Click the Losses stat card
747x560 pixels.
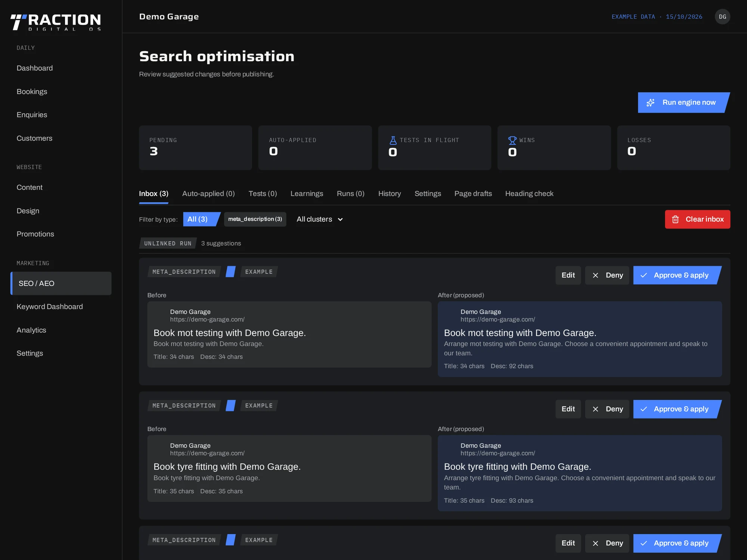(673, 148)
